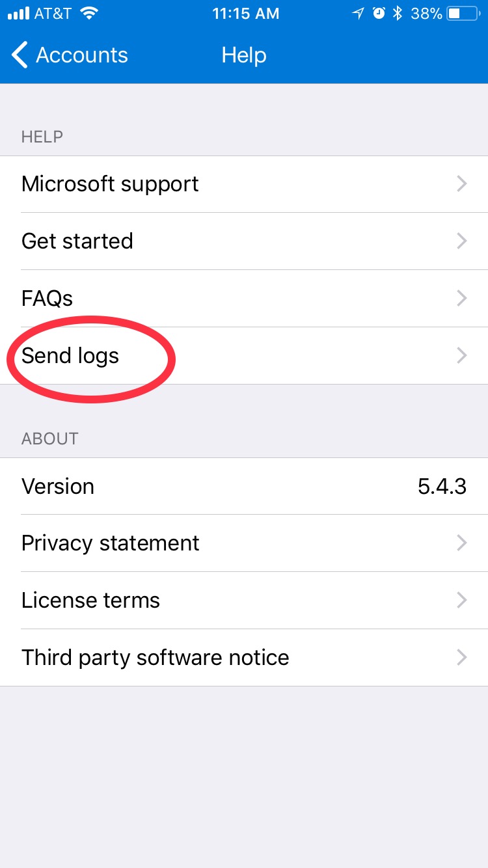Tap the Version 5.4.3 number

442,486
